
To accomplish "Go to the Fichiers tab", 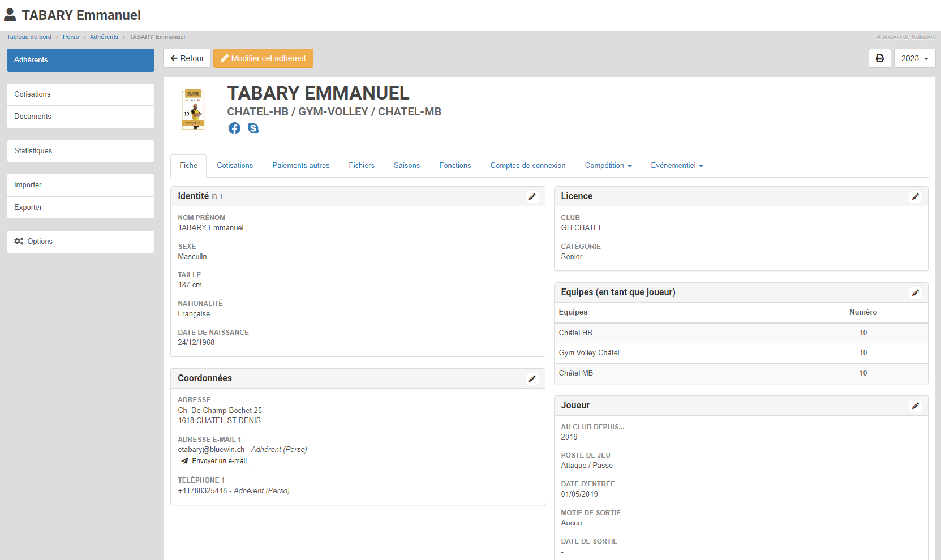I will (x=362, y=166).
